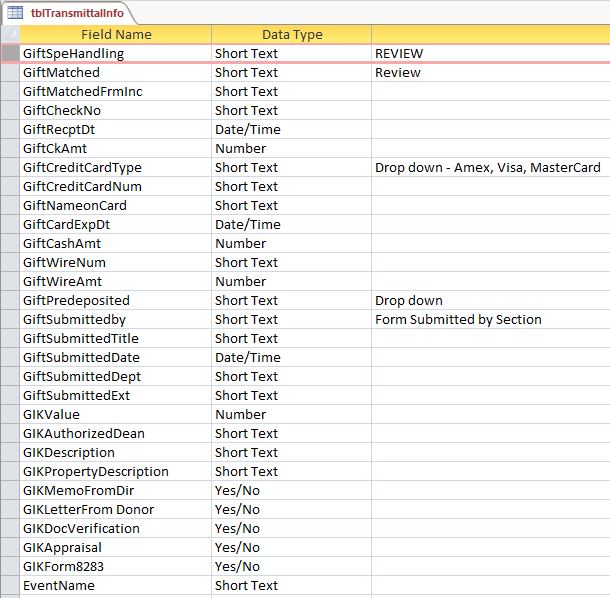
Task: Click the GiftCreditCardType description cell
Action: (488, 167)
